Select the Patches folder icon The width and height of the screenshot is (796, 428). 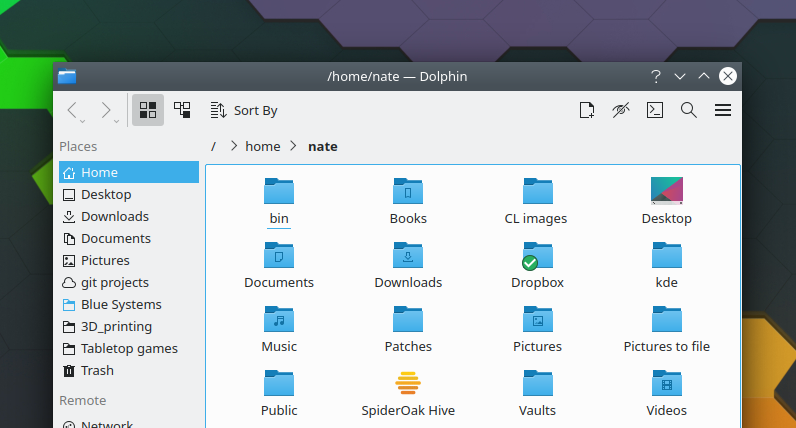pos(408,319)
